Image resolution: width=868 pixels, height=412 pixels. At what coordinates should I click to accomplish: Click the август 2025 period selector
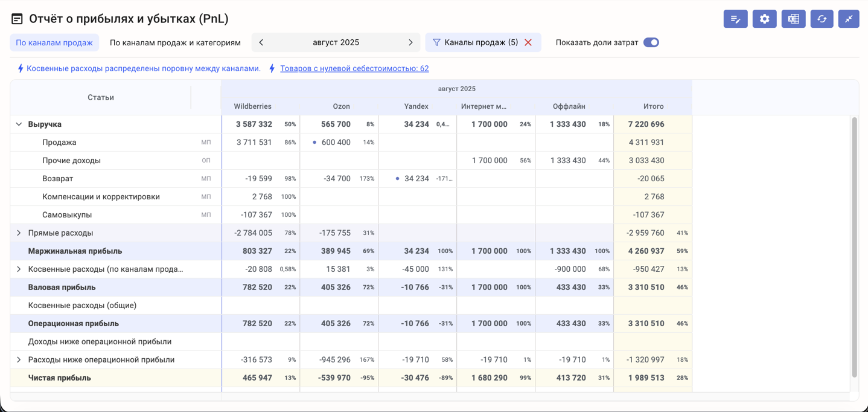click(336, 42)
